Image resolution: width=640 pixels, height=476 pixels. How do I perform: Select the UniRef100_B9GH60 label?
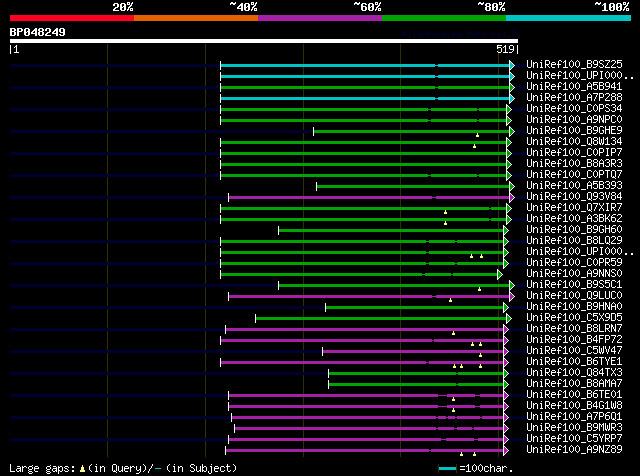click(x=574, y=230)
